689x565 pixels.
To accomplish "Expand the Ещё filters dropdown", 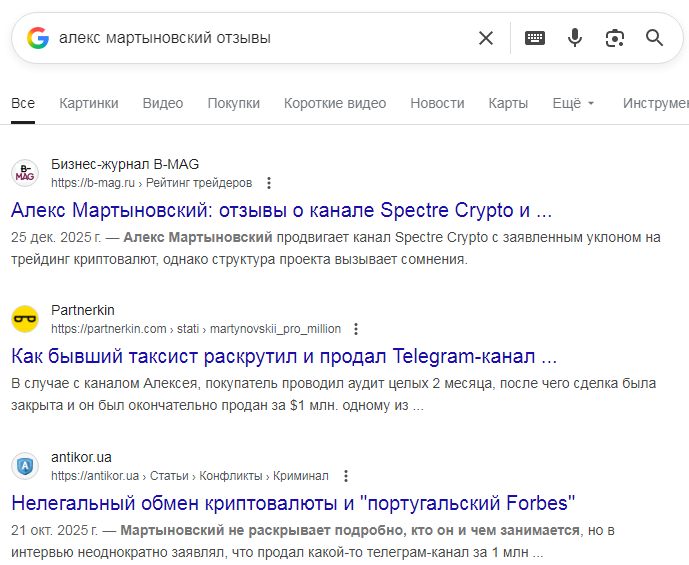I will (x=573, y=103).
